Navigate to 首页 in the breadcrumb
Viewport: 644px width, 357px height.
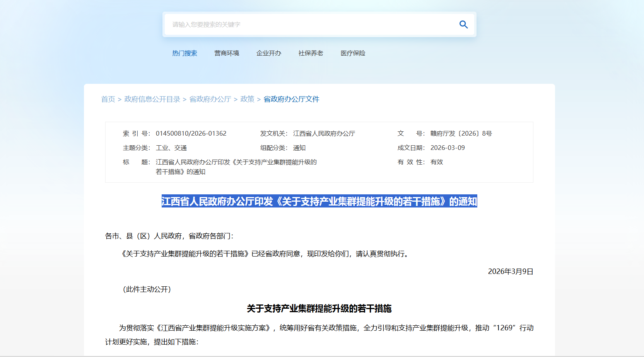(x=108, y=99)
